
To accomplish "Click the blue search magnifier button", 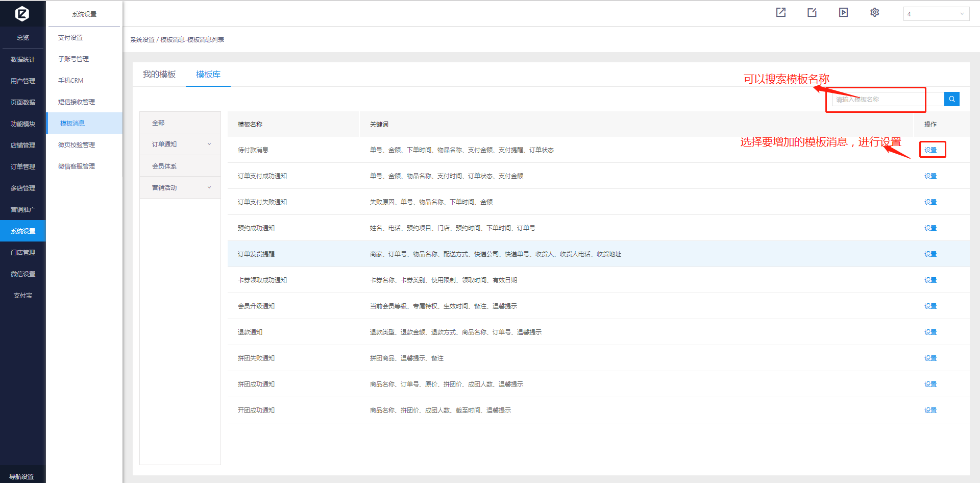I will pos(951,99).
